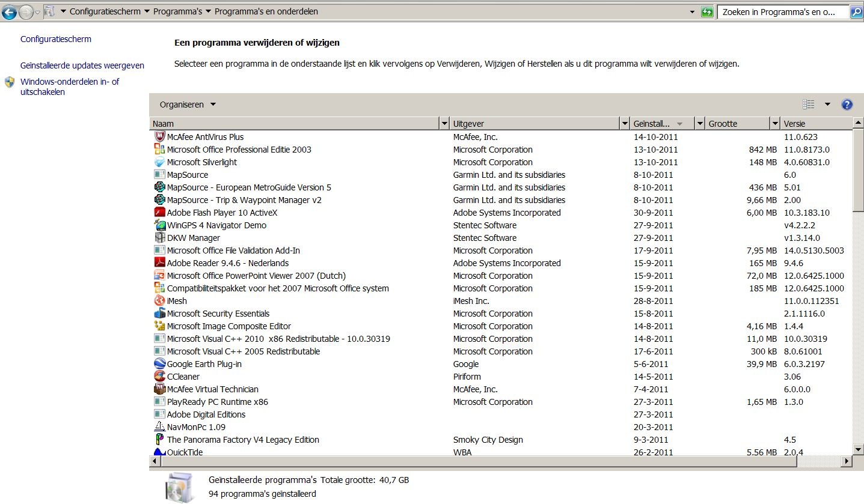Click the Configuratiescherm breadcrumb segment
Screen dimensions: 864x504
(x=105, y=11)
